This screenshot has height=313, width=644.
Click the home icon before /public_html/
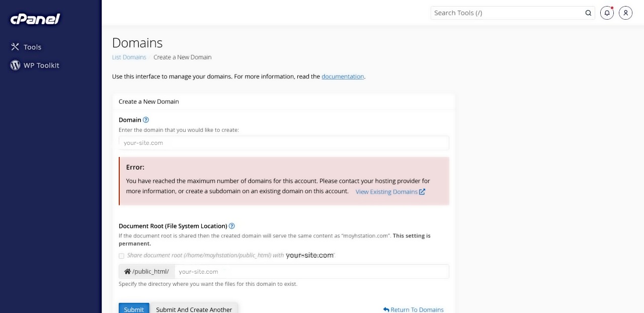[127, 272]
